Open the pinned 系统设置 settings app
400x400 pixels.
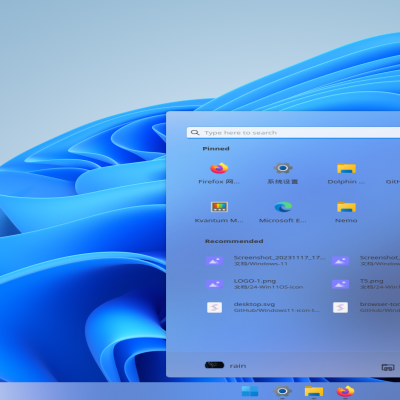[283, 173]
